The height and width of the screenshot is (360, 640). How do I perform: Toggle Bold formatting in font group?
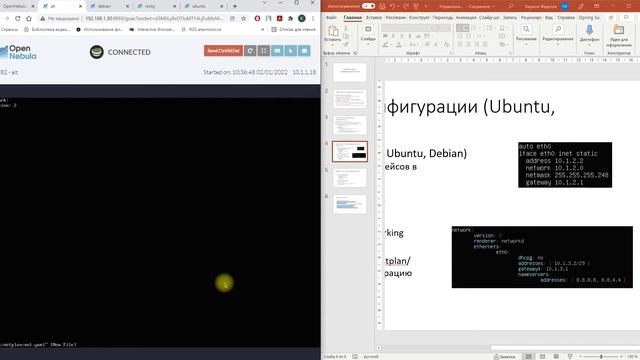[x=385, y=36]
